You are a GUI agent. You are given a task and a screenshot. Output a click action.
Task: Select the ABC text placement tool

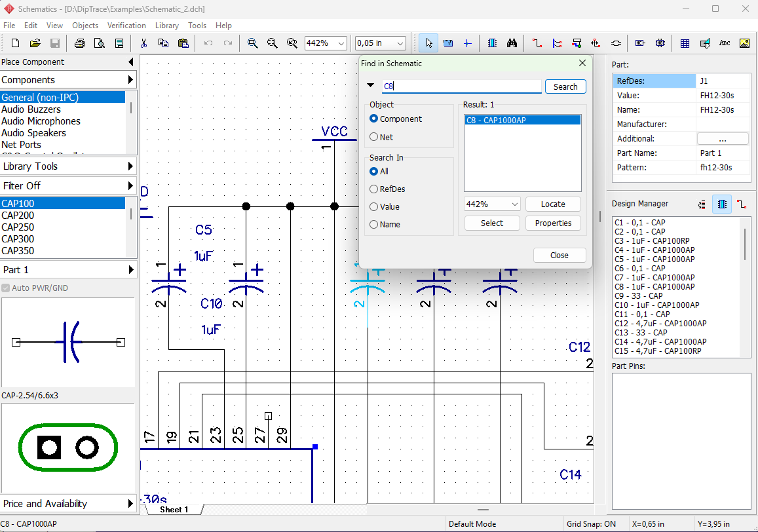(724, 43)
